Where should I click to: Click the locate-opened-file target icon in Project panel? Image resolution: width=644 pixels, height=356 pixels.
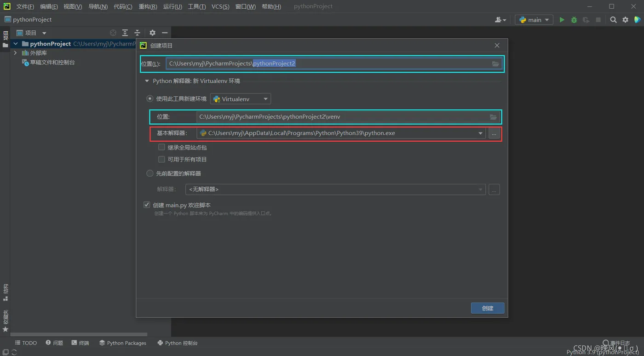(x=113, y=33)
